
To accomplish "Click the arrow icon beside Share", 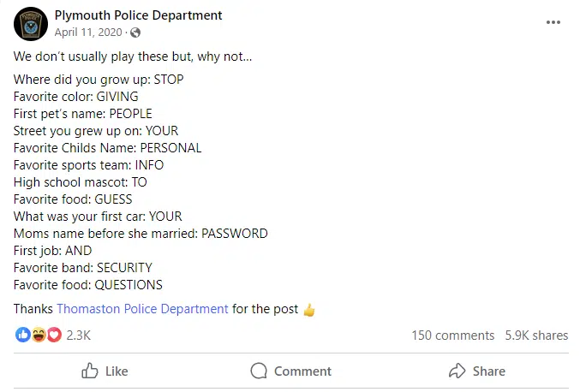I will click(457, 371).
